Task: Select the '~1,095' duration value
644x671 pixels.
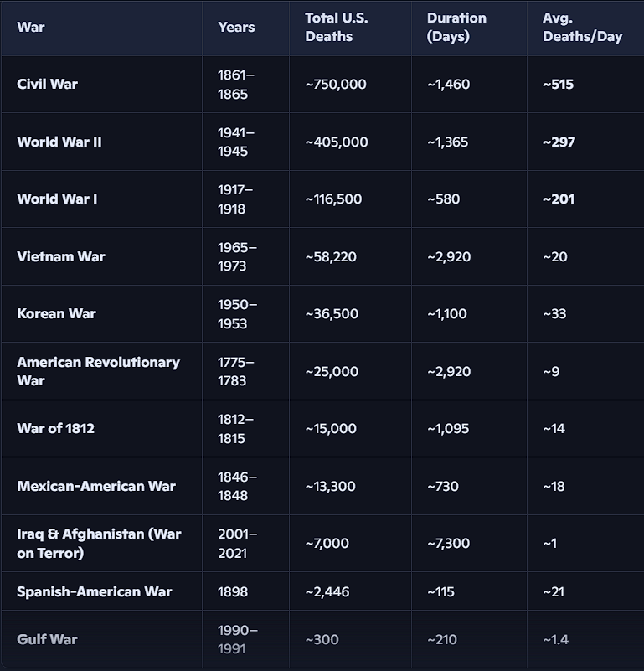Action: tap(447, 428)
